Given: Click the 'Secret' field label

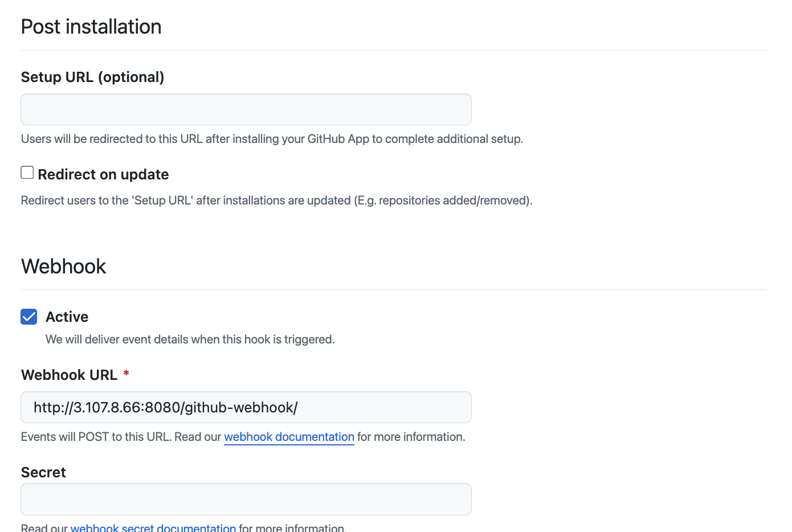Looking at the screenshot, I should coord(43,472).
